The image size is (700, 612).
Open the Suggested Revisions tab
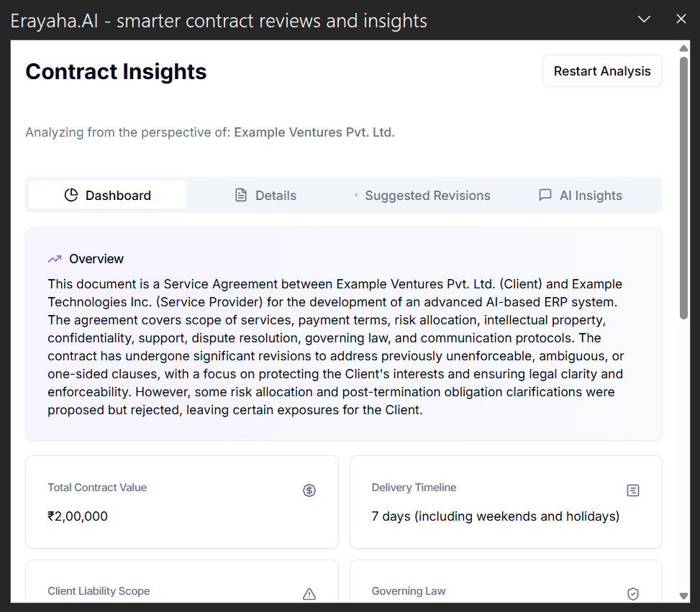click(x=422, y=195)
